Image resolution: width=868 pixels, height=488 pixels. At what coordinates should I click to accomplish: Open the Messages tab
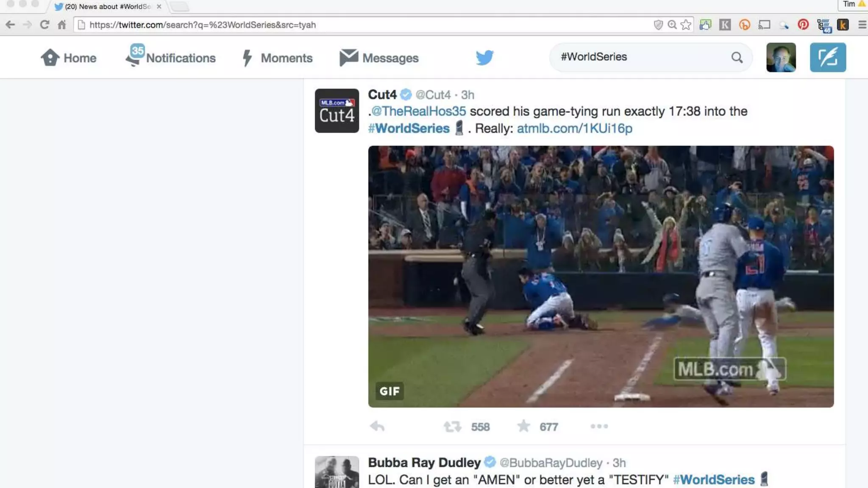point(379,58)
